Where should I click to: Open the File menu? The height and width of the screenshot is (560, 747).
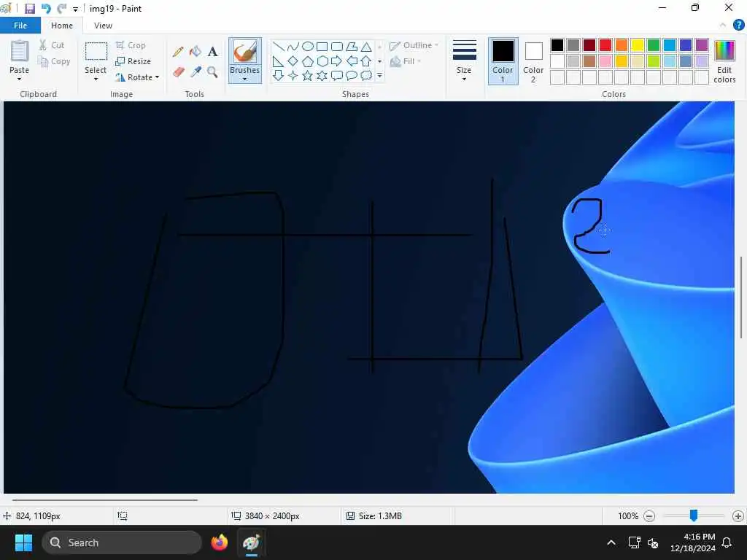[x=20, y=26]
